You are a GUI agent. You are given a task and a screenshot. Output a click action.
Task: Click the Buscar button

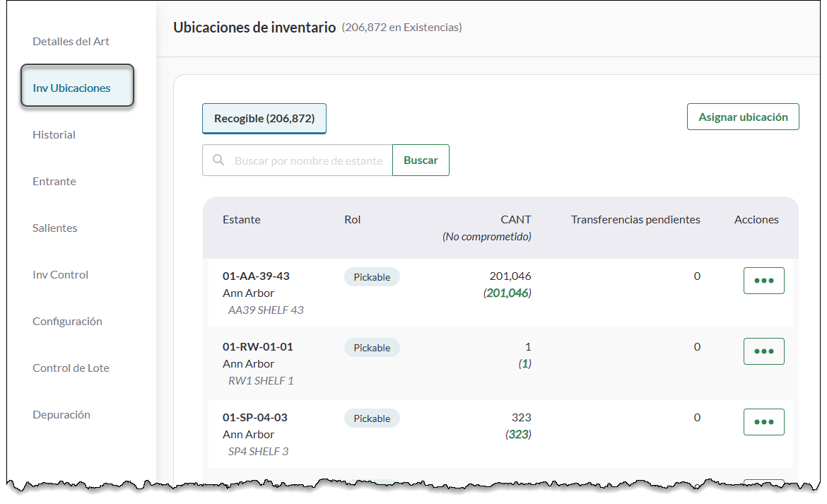(421, 160)
